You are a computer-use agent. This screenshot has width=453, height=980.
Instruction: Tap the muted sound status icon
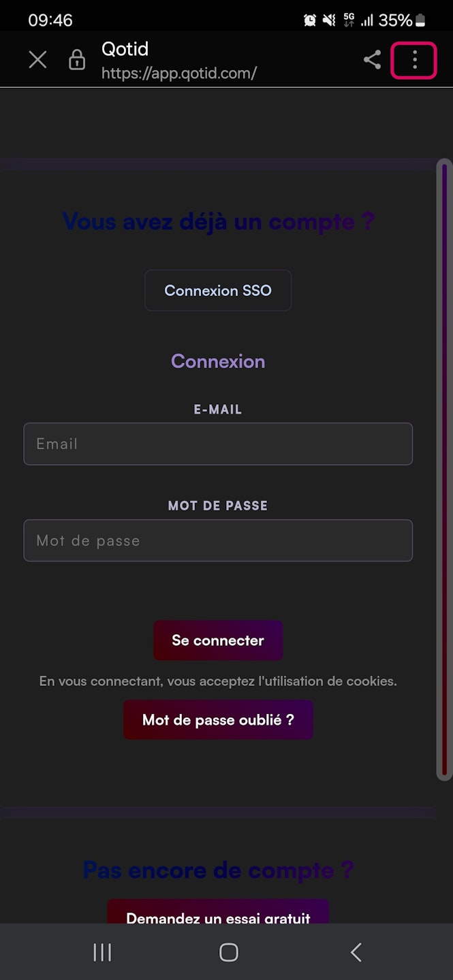pyautogui.click(x=329, y=20)
